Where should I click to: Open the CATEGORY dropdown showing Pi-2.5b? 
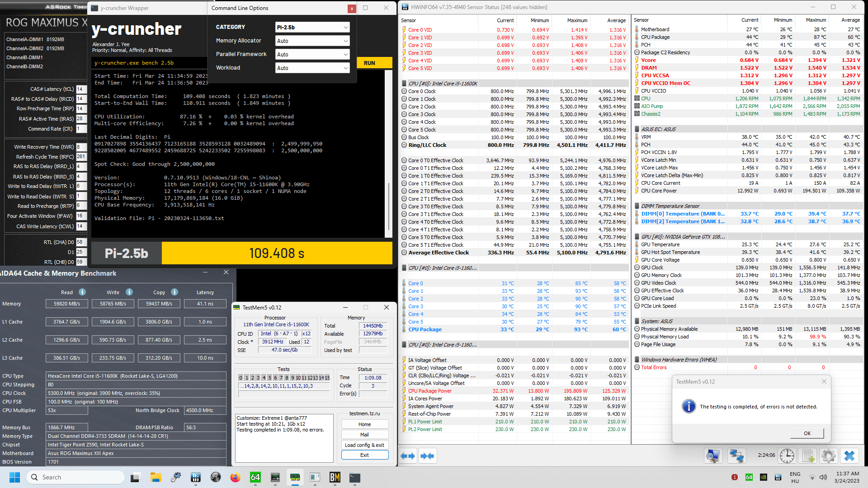tap(312, 28)
